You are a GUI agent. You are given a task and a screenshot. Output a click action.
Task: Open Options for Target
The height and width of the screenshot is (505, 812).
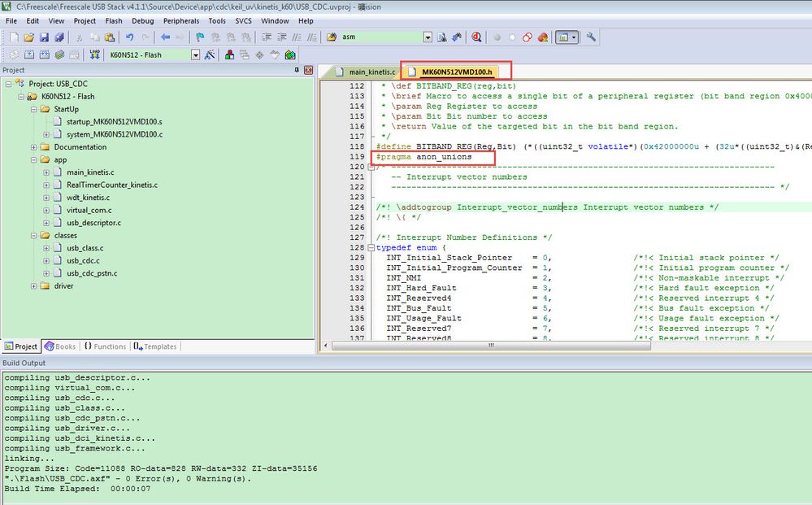(x=210, y=55)
